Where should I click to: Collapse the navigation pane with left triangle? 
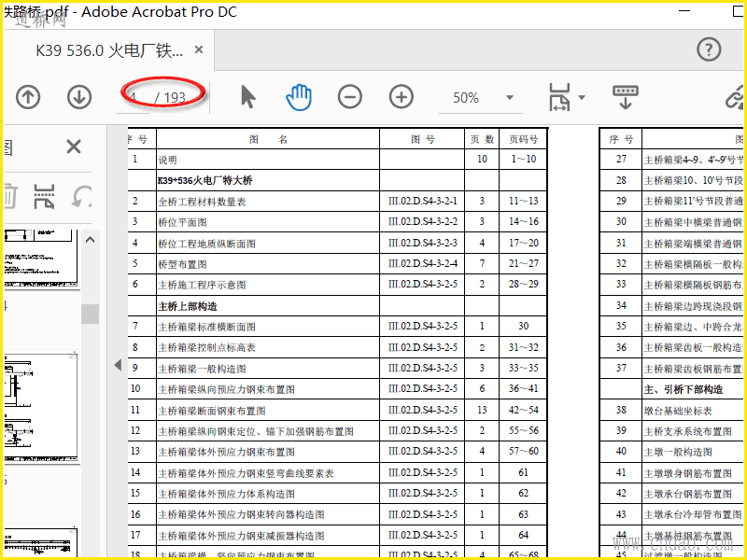(118, 365)
